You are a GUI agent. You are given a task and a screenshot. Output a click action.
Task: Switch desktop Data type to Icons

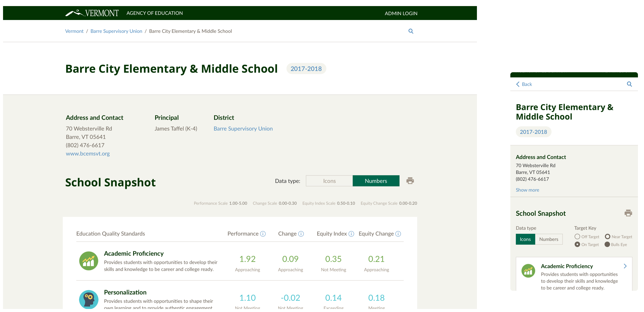[329, 181]
